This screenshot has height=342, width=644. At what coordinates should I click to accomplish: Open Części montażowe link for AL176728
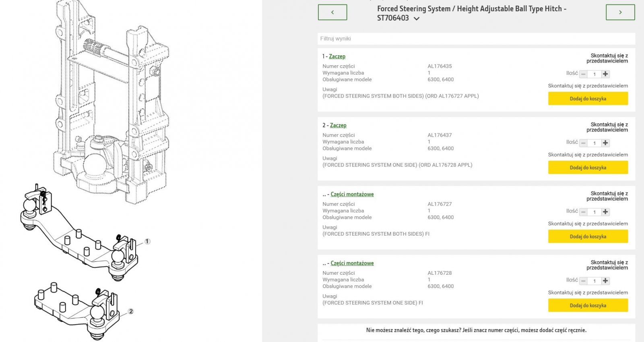coord(352,263)
